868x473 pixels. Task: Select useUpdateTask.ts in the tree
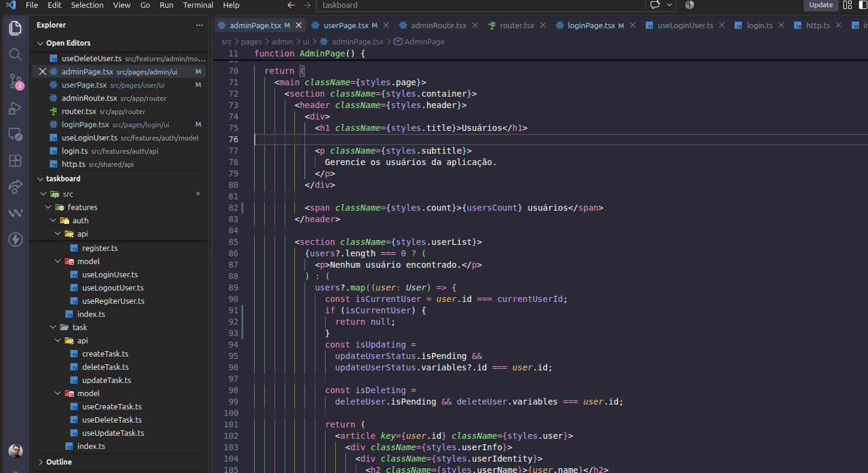coord(113,433)
